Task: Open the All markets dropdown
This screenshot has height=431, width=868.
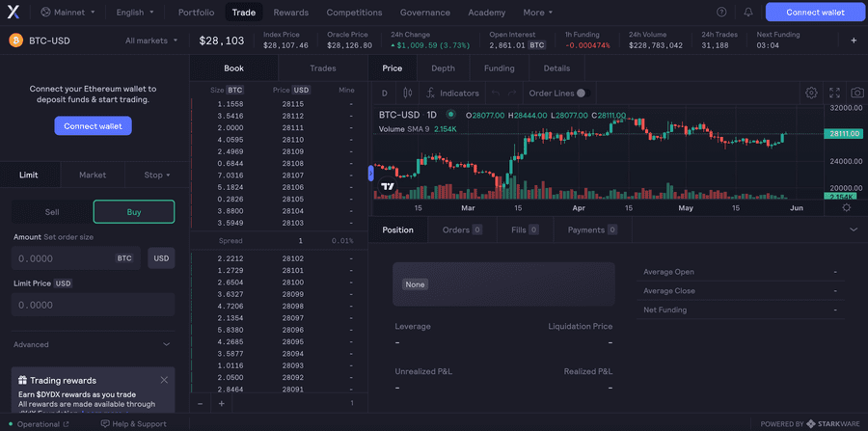Action: pos(151,40)
